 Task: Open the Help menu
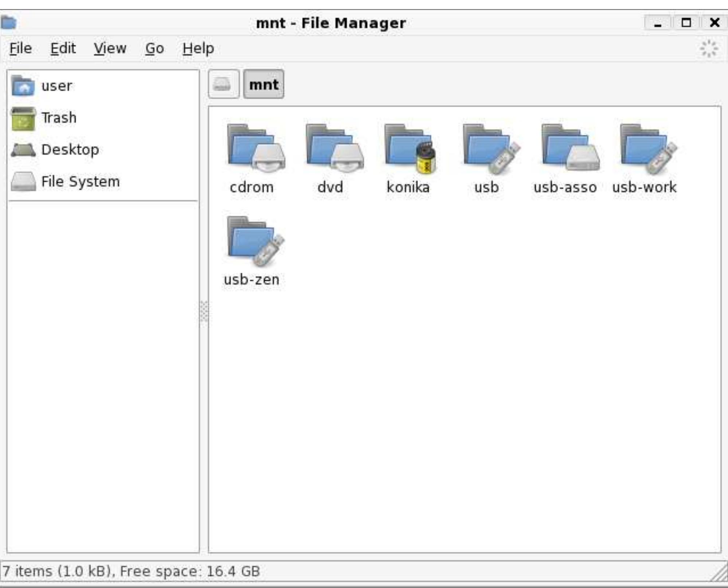[198, 48]
